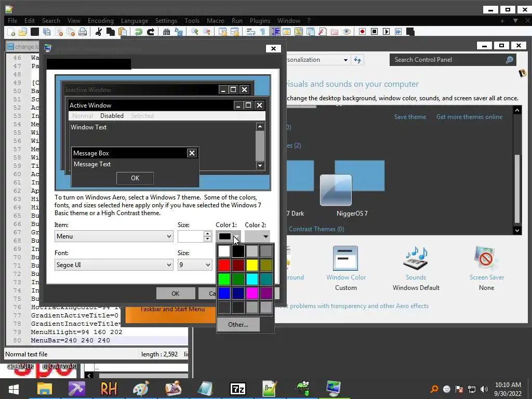Open the Language menu
Screen dimensions: 532x399
[x=135, y=21]
